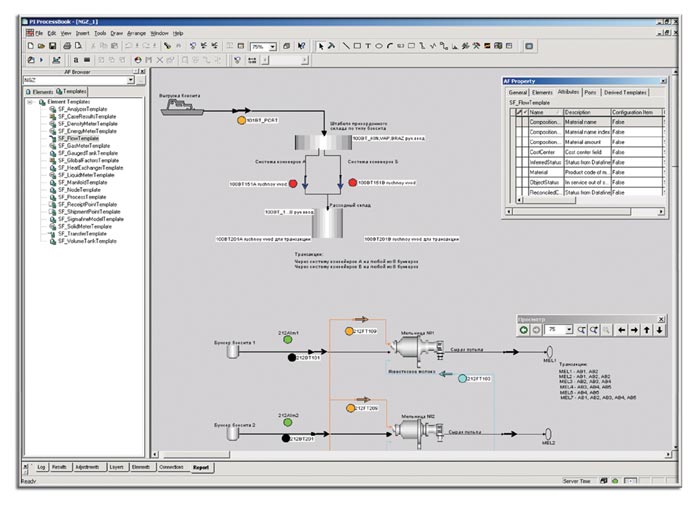
Task: Select the pointer arrow tool in toolbar
Action: click(320, 46)
